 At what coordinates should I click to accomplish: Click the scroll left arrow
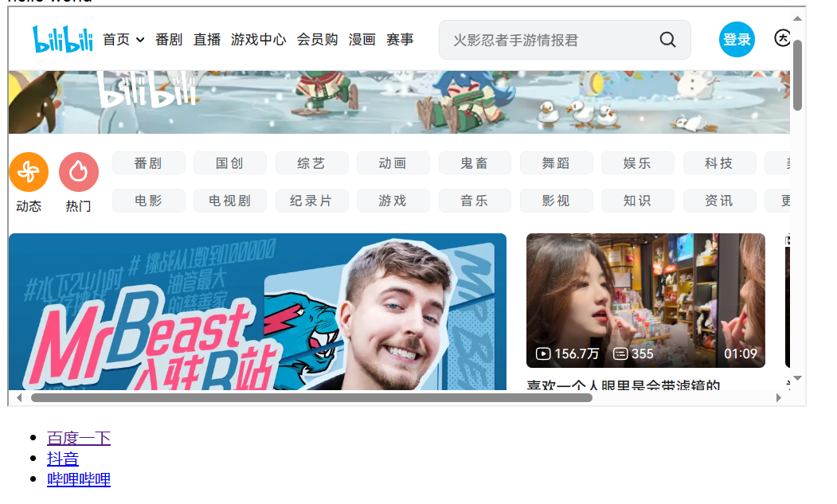19,398
